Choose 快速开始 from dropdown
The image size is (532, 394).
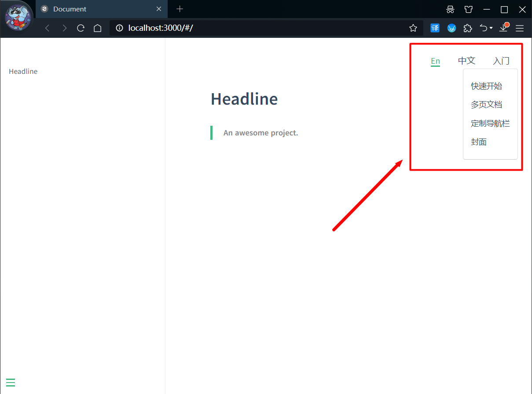point(486,86)
